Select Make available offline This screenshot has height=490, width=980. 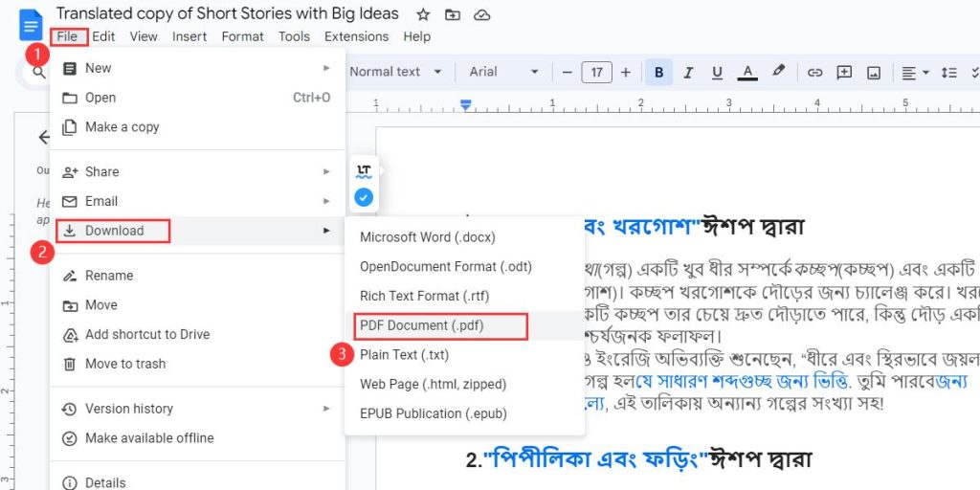pyautogui.click(x=197, y=438)
